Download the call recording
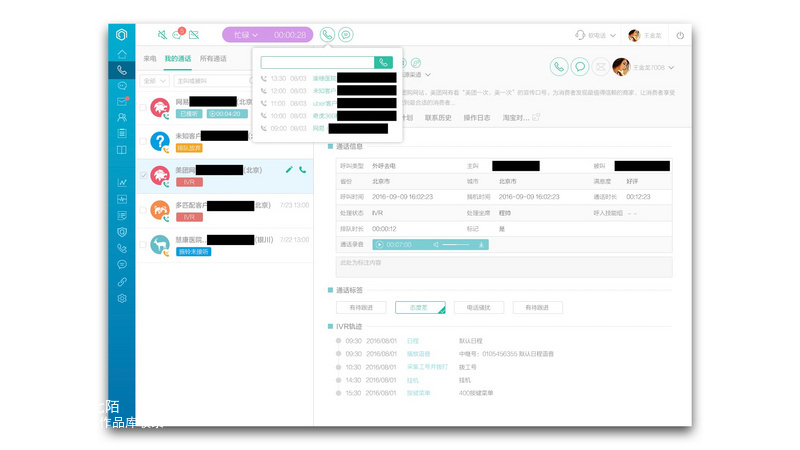This screenshot has height=450, width=800. 481,245
